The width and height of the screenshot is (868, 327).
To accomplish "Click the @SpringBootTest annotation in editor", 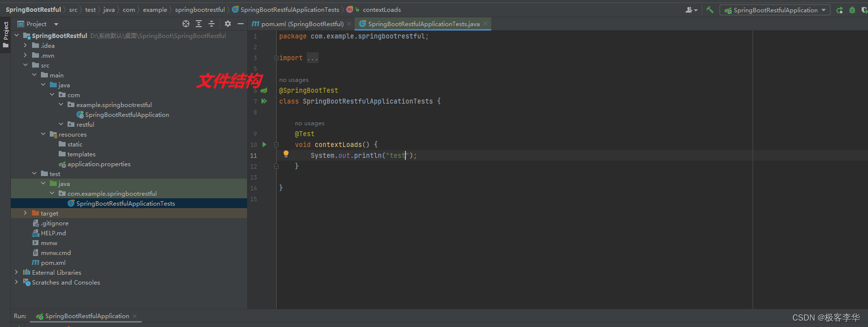I will pos(309,90).
